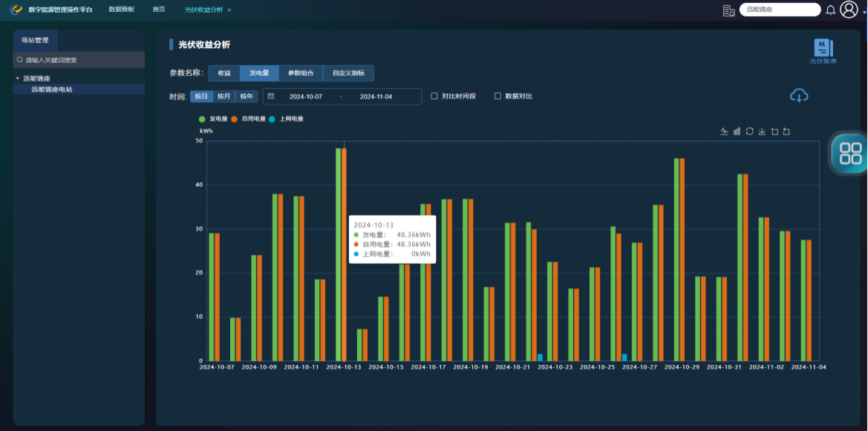The height and width of the screenshot is (431, 868).
Task: Switch chart to line view icon
Action: pyautogui.click(x=724, y=131)
